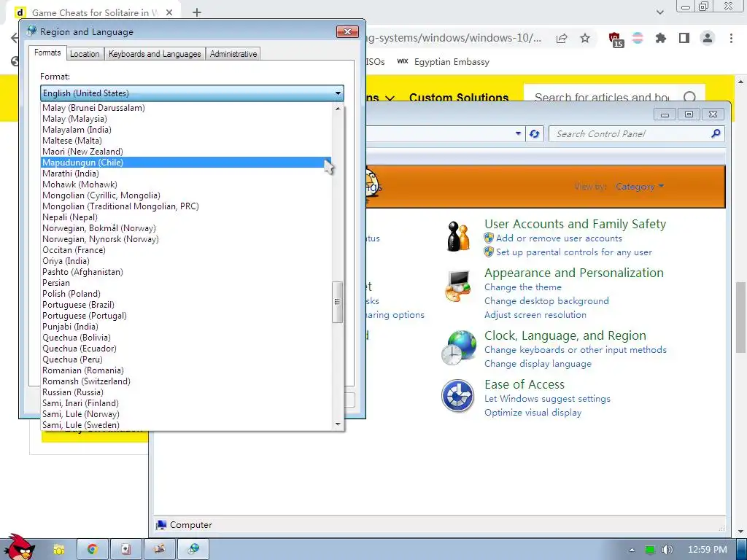
Task: Open the Custom Solutions menu item
Action: click(x=459, y=98)
